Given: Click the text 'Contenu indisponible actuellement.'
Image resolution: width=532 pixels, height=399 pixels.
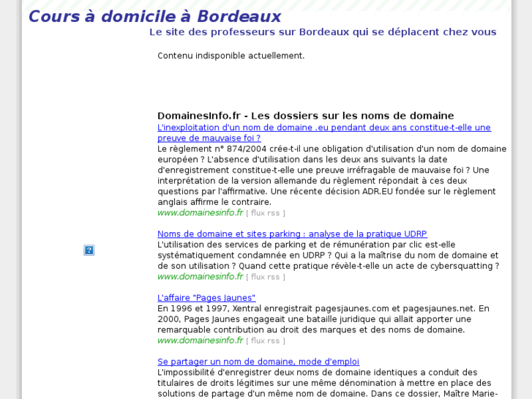Looking at the screenshot, I should (x=231, y=56).
